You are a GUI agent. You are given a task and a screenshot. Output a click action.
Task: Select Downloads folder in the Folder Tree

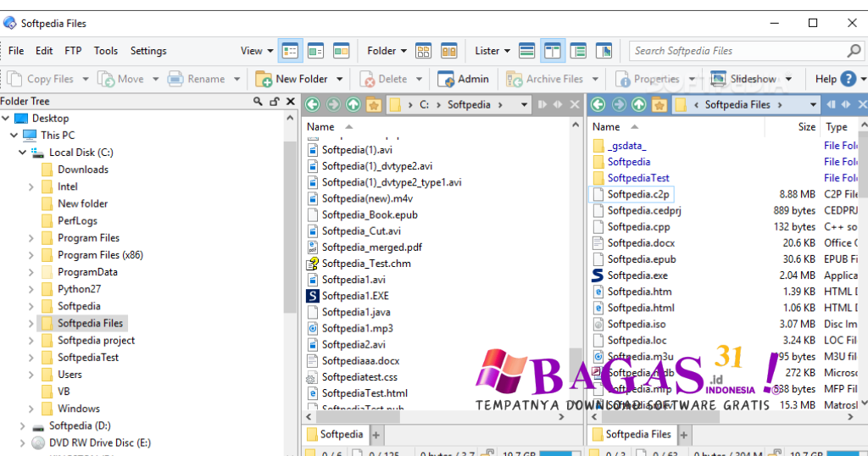pos(83,170)
